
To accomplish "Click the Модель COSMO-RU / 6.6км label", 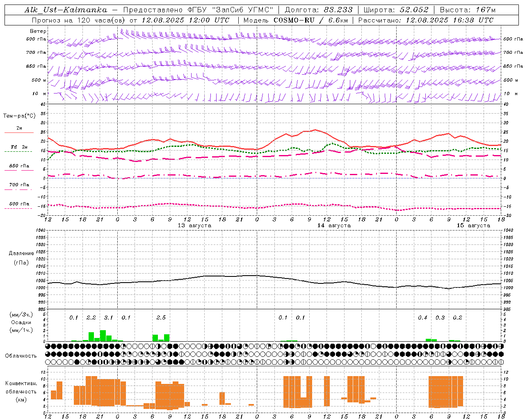I will coord(295,20).
